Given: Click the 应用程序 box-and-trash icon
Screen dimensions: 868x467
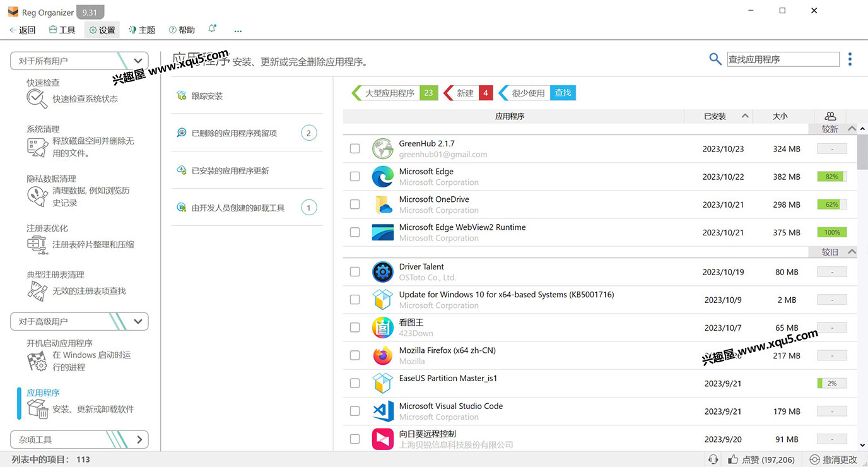Looking at the screenshot, I should point(37,409).
